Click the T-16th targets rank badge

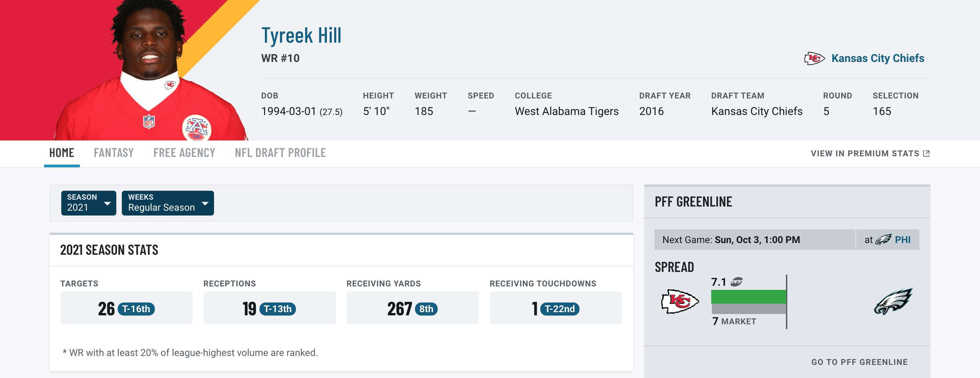[x=136, y=309]
